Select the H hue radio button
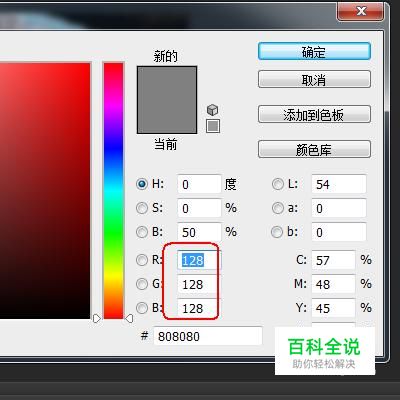 (142, 184)
